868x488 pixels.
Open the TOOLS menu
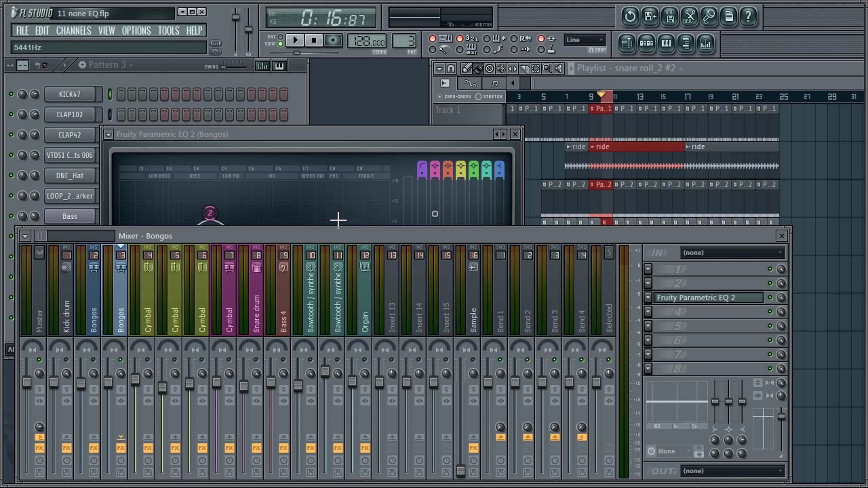[x=168, y=31]
